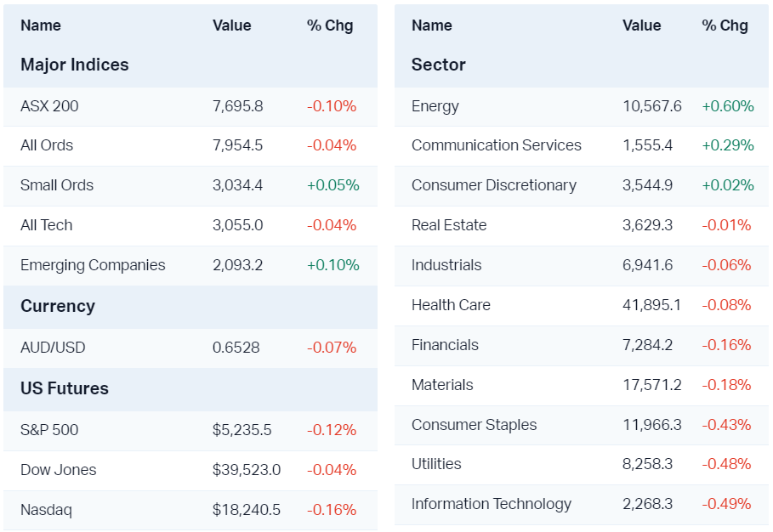Click the Energy sector row
Image resolution: width=773 pixels, height=532 pixels.
[435, 106]
